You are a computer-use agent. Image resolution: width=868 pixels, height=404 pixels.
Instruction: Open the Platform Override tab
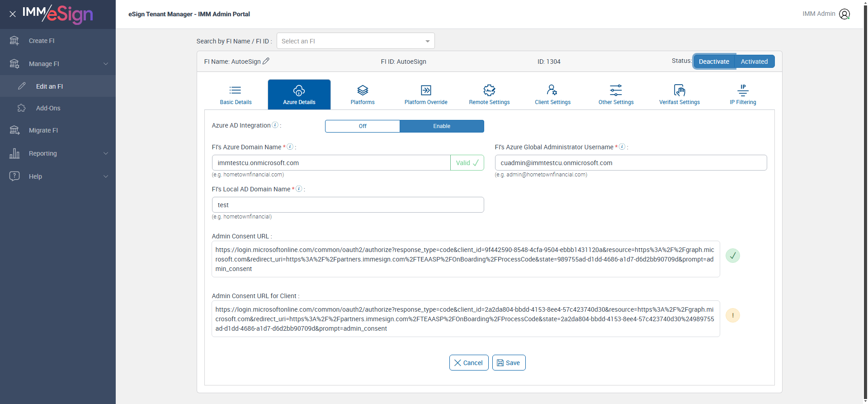[x=426, y=95]
